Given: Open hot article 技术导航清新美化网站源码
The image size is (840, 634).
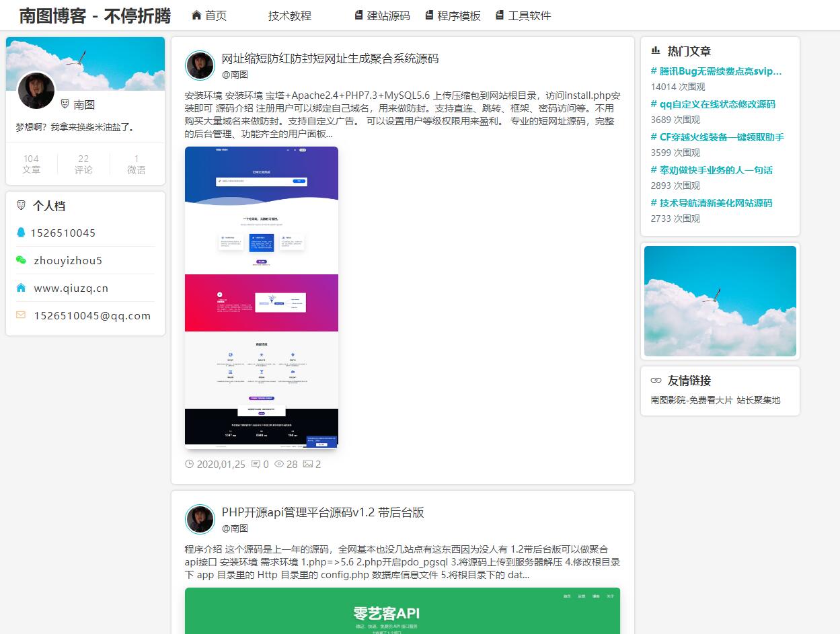Looking at the screenshot, I should (712, 203).
